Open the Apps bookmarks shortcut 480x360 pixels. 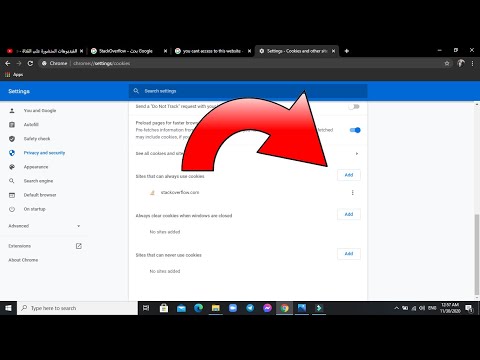pos(14,75)
